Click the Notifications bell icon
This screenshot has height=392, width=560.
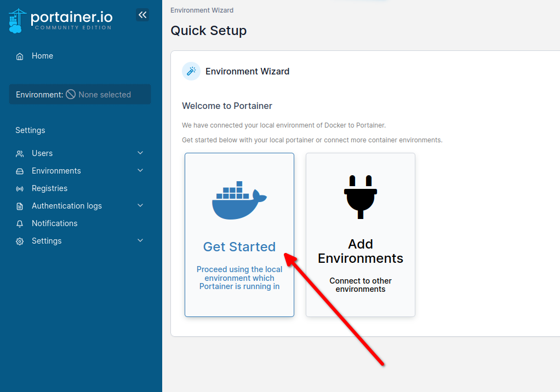click(20, 223)
